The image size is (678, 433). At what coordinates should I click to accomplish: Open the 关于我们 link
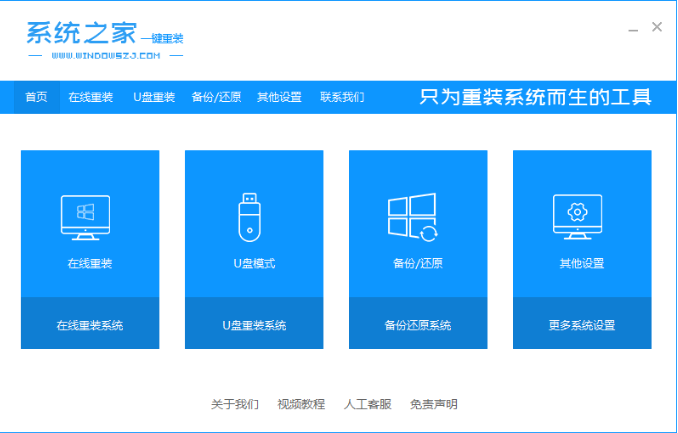tap(235, 404)
